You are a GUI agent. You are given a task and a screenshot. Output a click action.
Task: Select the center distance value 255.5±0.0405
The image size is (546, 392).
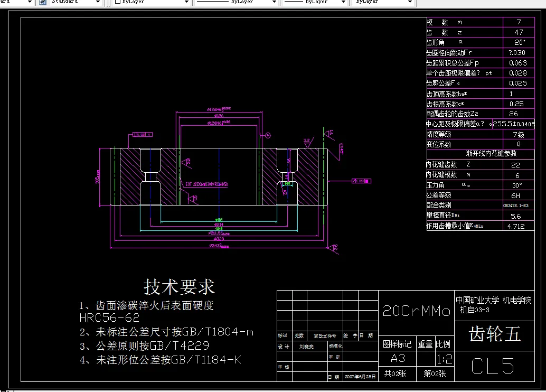pos(514,124)
